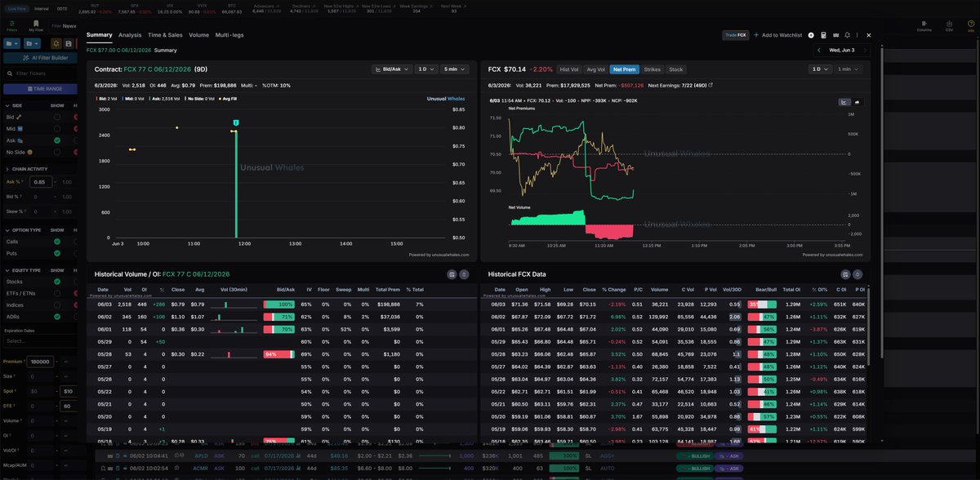Click Add to Watchlist
980x480 pixels.
(x=778, y=35)
